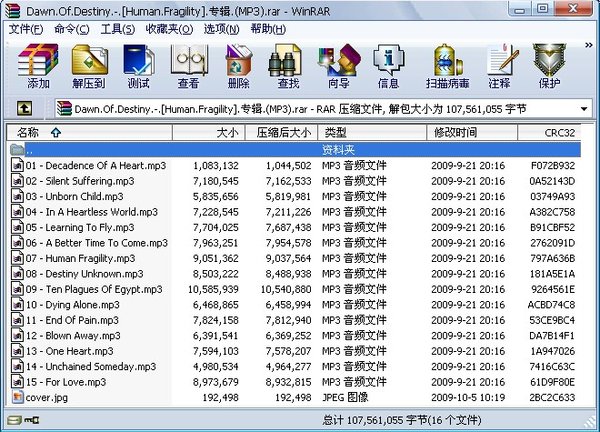
Task: Sort by the 大小 column header
Action: coord(209,133)
